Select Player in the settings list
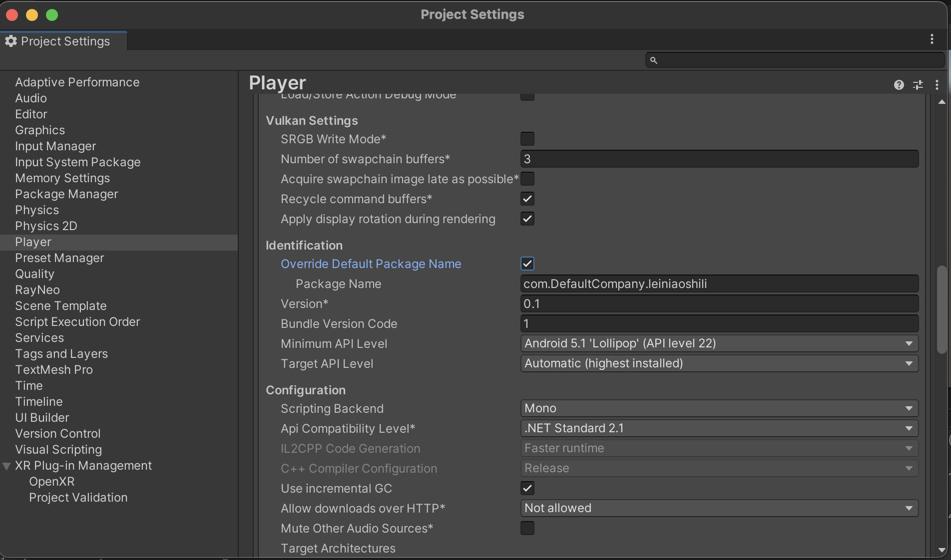The image size is (951, 560). 119,242
